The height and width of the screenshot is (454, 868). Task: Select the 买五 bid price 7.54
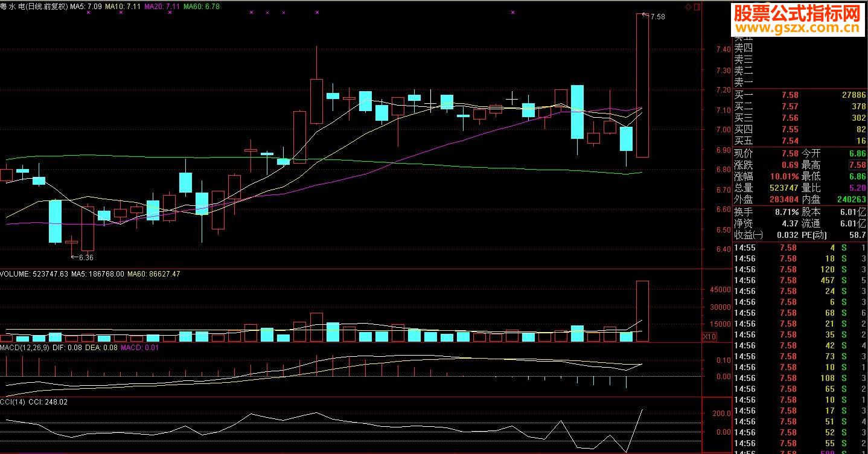point(790,141)
